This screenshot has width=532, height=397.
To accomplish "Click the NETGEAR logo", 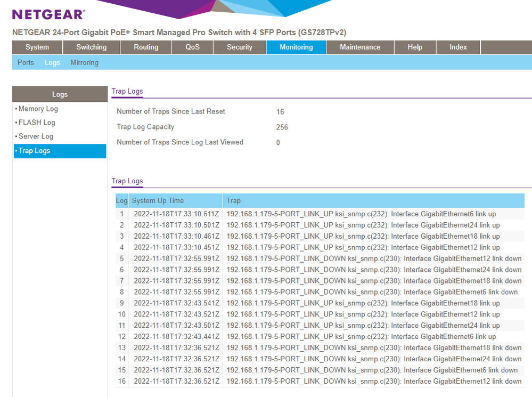I will [48, 14].
